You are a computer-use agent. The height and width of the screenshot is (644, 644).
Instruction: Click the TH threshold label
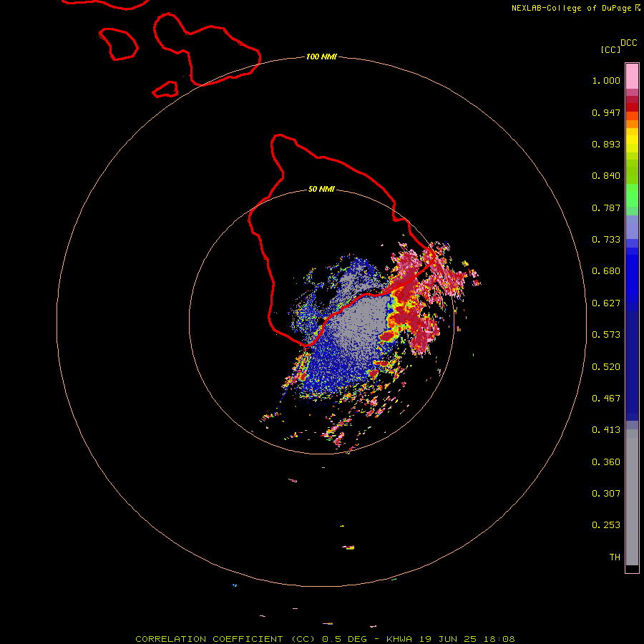coord(615,557)
